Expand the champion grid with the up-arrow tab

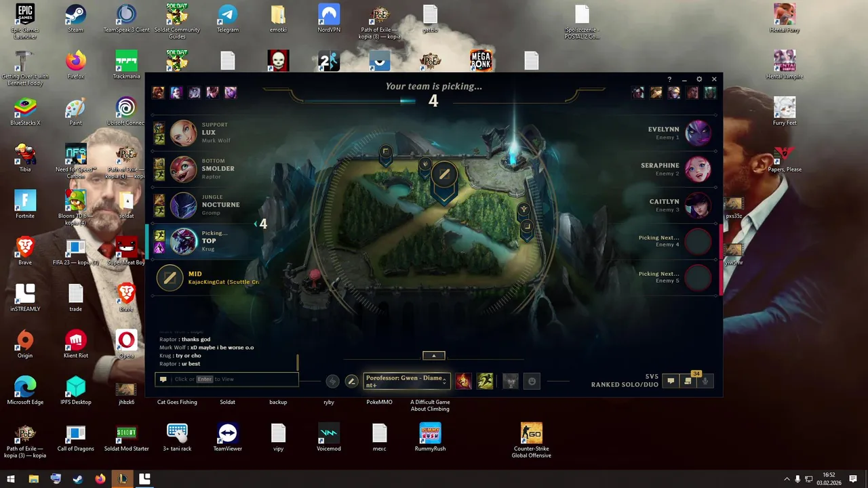tap(434, 355)
